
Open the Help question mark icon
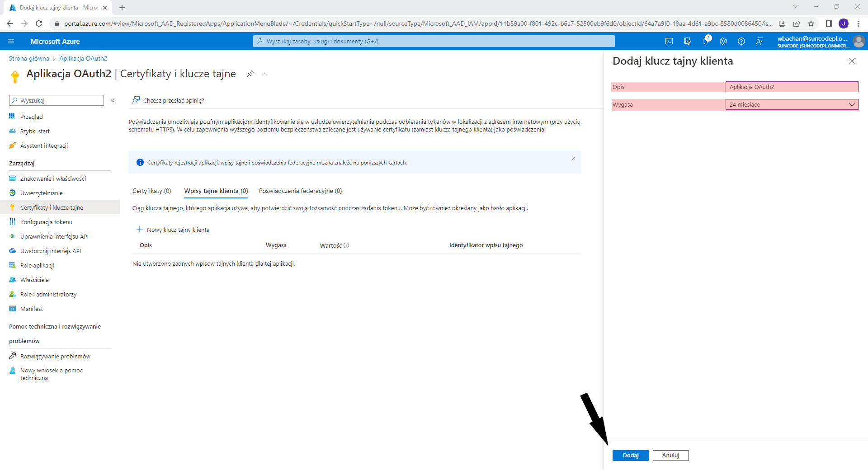(741, 41)
